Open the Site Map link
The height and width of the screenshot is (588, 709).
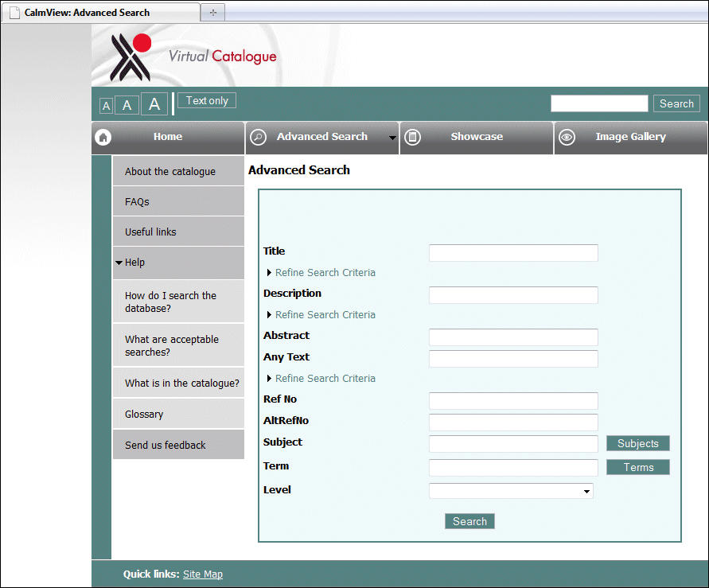pos(203,574)
